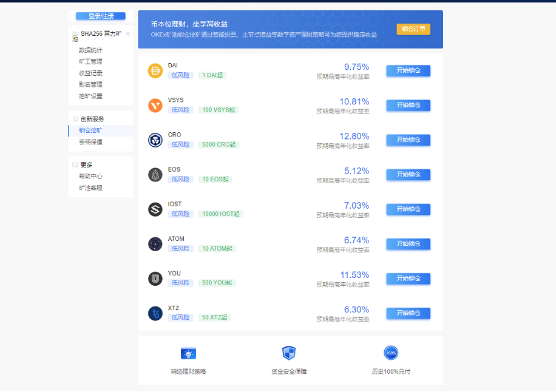This screenshot has width=556, height=392.
Task: Start locking ATOM with 开始锁仓
Action: [x=408, y=244]
